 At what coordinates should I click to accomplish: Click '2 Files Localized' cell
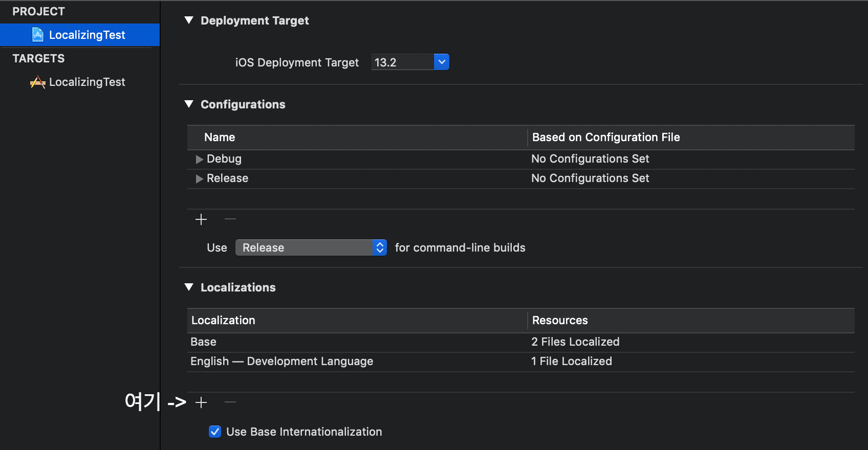[x=575, y=342]
